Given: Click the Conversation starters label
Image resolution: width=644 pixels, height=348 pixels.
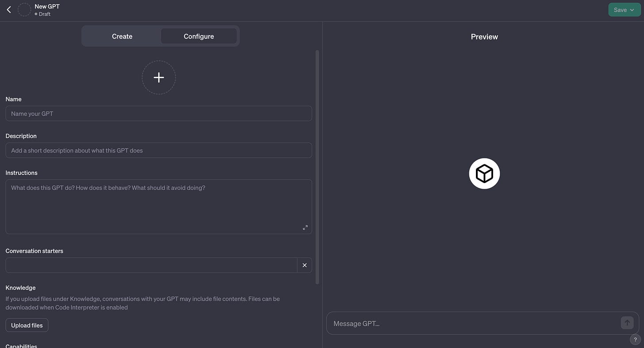Looking at the screenshot, I should [x=34, y=251].
